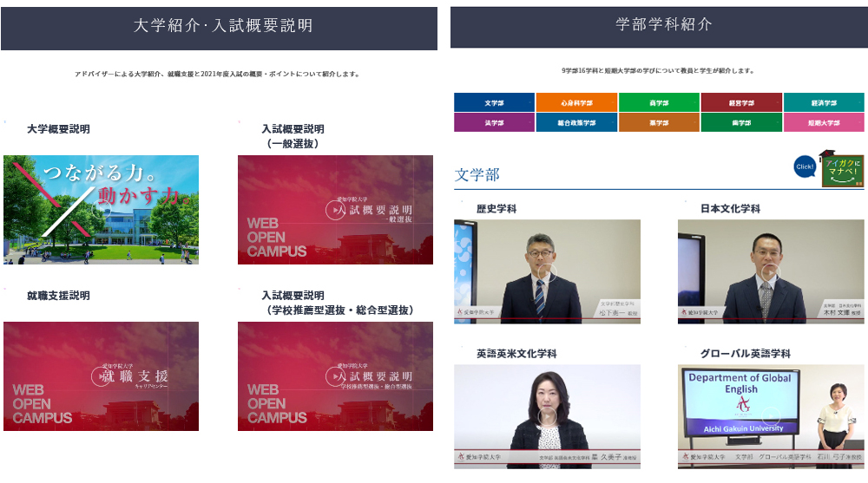868x483 pixels.
Task: Click the 学部学科紹介 header banner
Action: pyautogui.click(x=660, y=27)
